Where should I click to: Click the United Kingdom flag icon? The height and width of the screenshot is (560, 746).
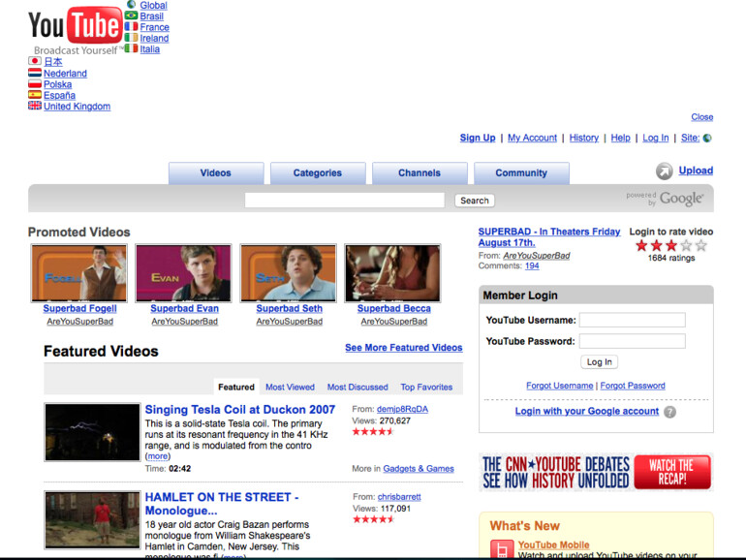click(x=35, y=106)
